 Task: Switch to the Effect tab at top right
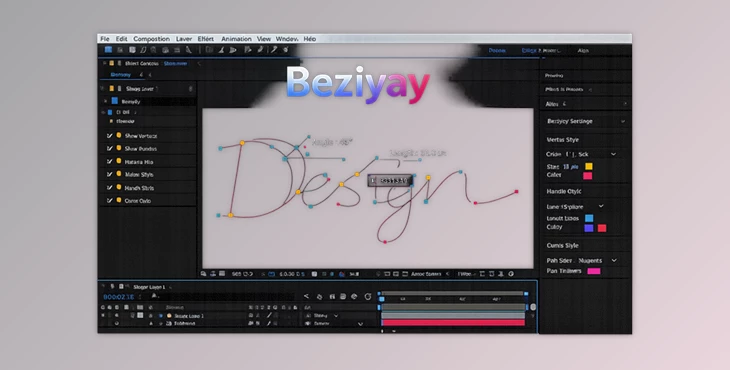pyautogui.click(x=528, y=51)
